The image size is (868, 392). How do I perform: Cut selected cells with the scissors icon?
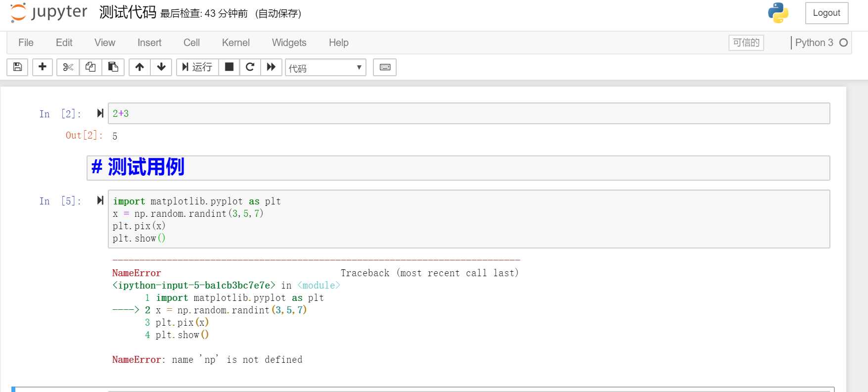[x=68, y=67]
